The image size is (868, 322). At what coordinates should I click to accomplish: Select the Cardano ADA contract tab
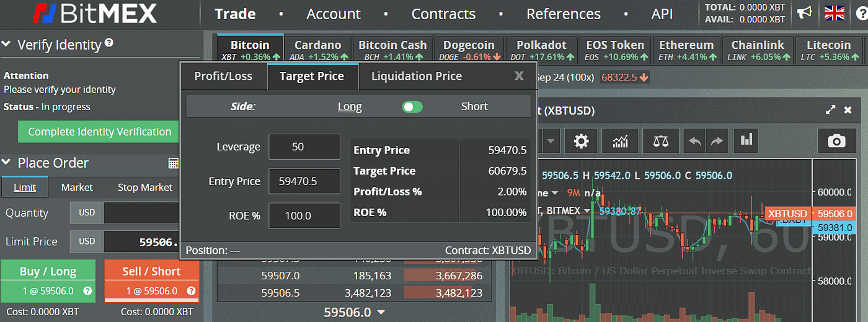[x=318, y=50]
